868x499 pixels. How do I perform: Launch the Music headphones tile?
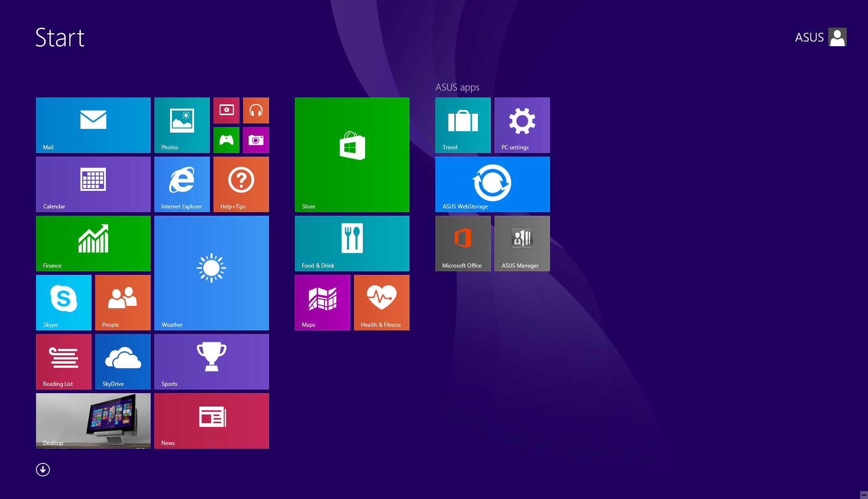pos(256,110)
